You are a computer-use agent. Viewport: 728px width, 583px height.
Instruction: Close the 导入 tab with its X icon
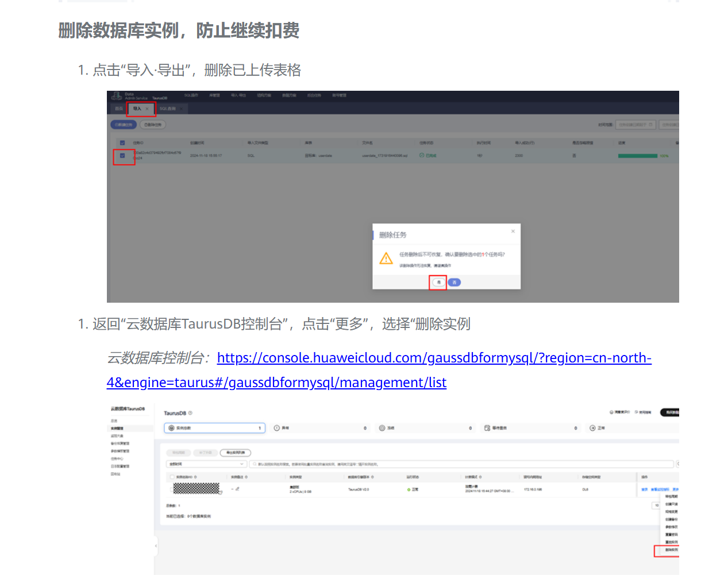(x=147, y=109)
